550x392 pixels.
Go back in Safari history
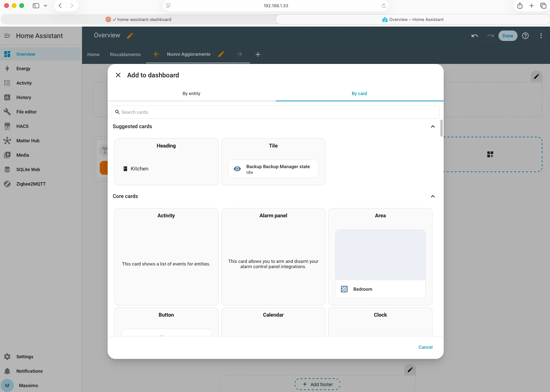(x=60, y=6)
